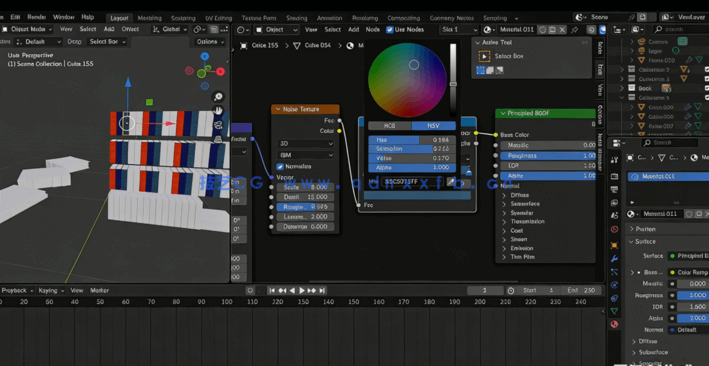Open the Object properties orange square icon
The image size is (709, 366).
pyautogui.click(x=614, y=245)
